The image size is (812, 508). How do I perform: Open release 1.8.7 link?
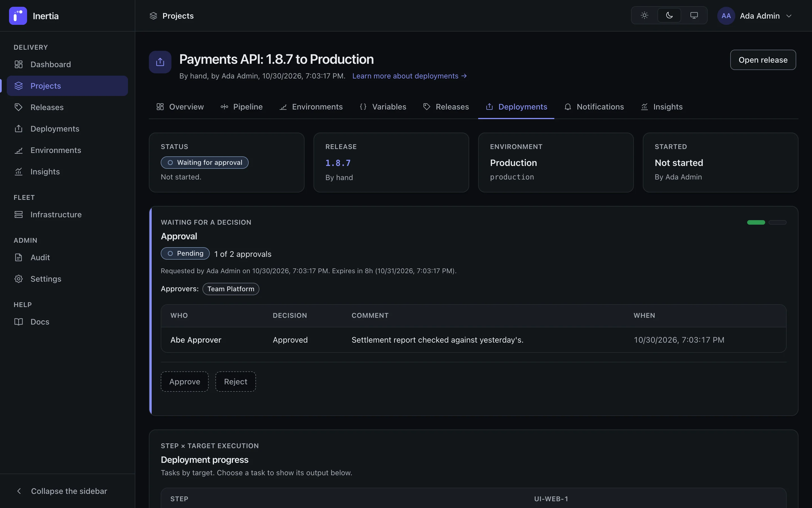(x=338, y=163)
